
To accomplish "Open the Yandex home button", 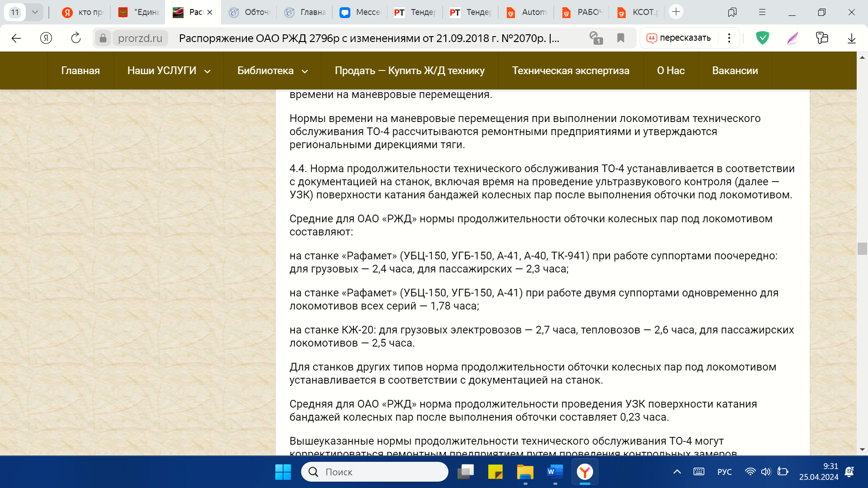I will tap(46, 38).
